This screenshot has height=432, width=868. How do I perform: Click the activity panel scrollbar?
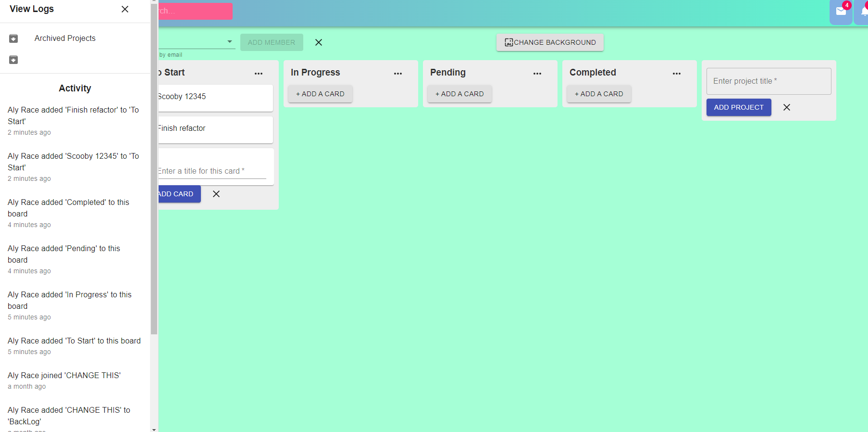[x=154, y=168]
